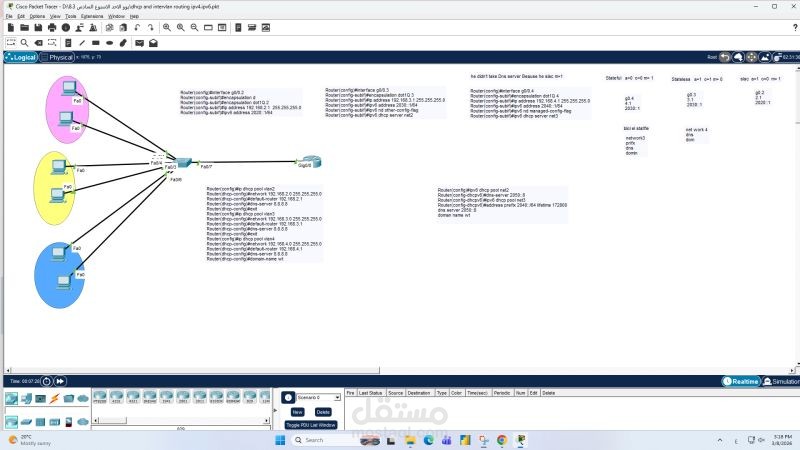The image size is (800, 450).
Task: Open Google Chrome from taskbar
Action: (x=502, y=440)
